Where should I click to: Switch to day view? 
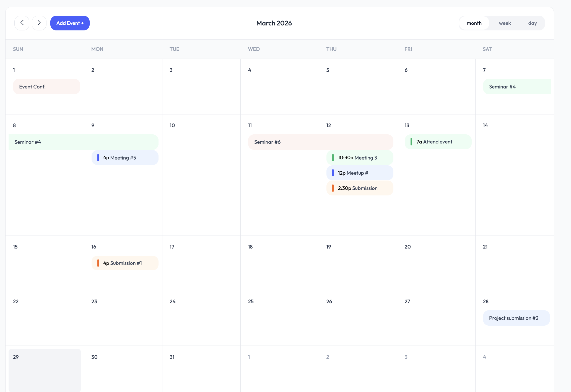click(532, 23)
